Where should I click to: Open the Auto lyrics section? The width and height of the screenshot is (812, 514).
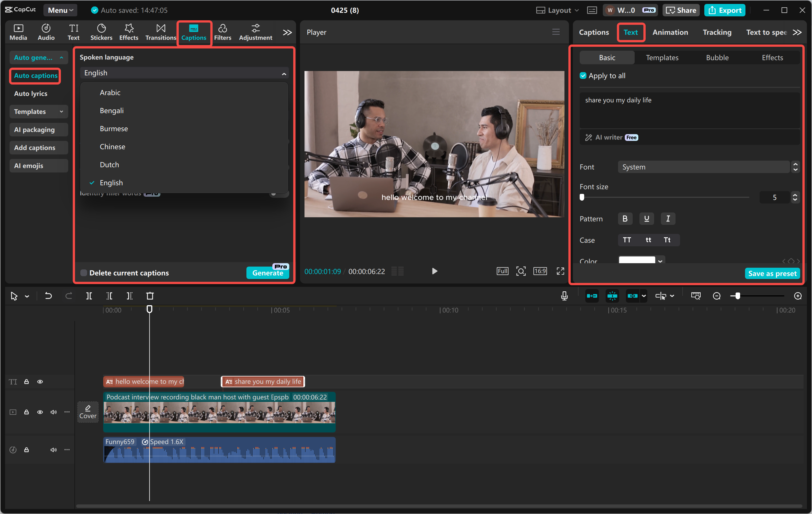(31, 93)
